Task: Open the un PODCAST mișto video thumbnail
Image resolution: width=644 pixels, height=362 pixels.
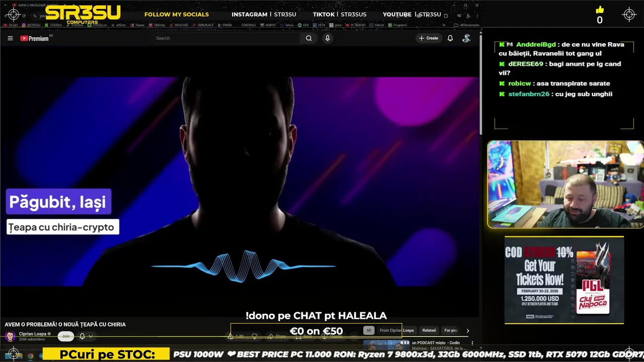Action: point(386,345)
